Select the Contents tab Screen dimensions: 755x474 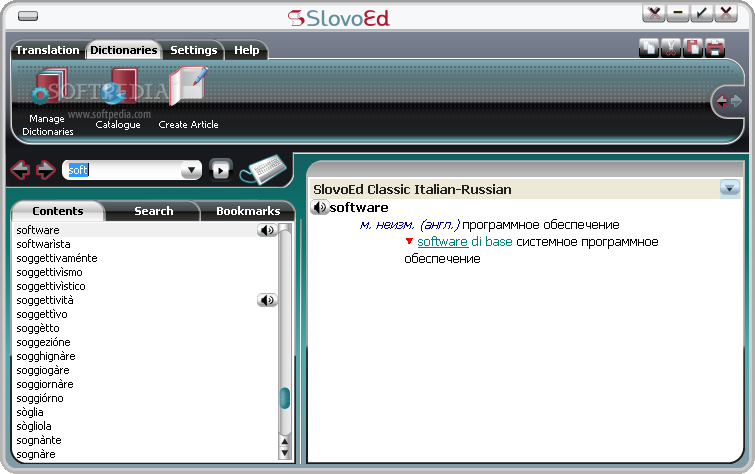pyautogui.click(x=58, y=211)
